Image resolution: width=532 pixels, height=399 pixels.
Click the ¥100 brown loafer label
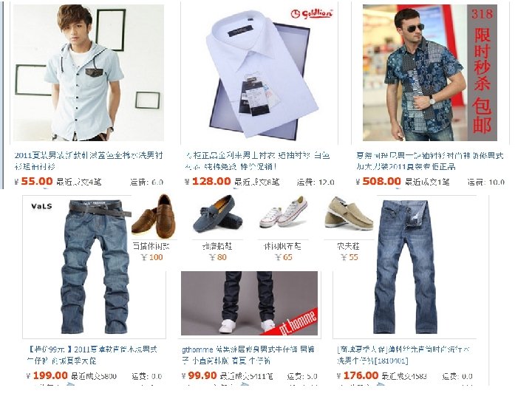tap(151, 257)
